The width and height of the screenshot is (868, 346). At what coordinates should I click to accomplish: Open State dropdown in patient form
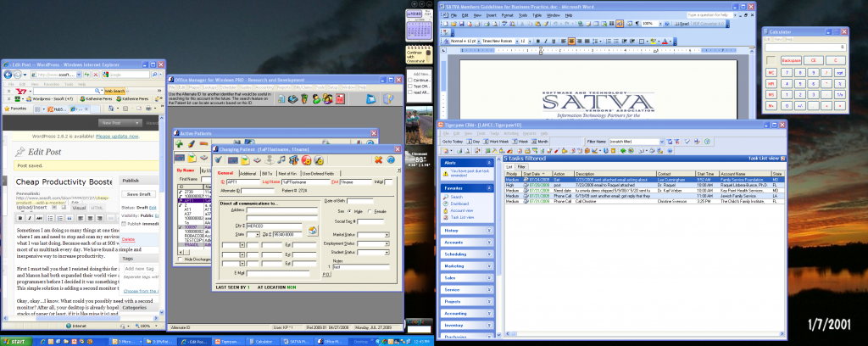[x=258, y=235]
